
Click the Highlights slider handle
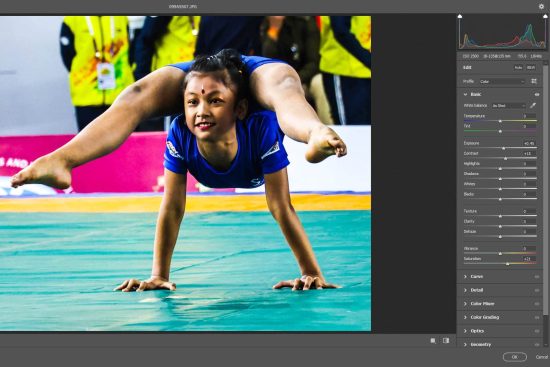(x=500, y=168)
